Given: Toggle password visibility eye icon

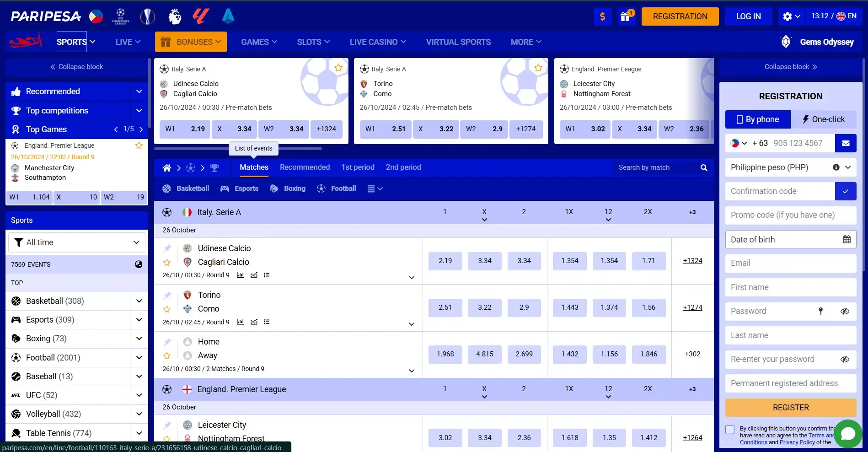Looking at the screenshot, I should click(845, 312).
